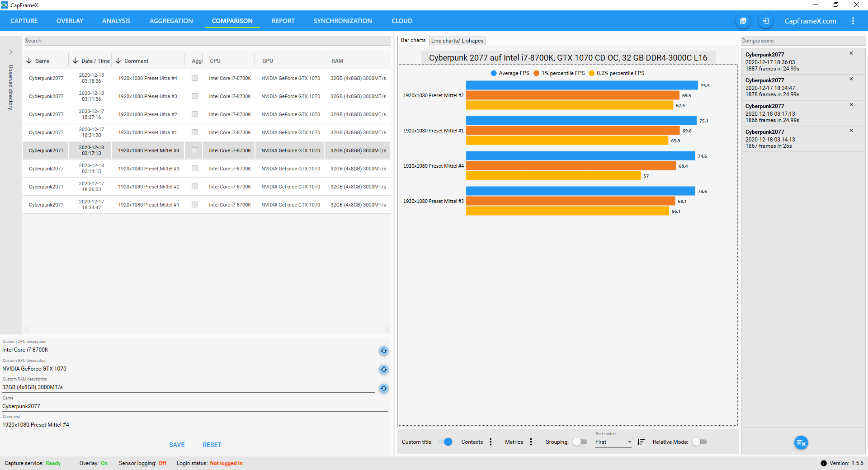Click the chart title text
Screen dimensions: 868x470
pos(568,58)
